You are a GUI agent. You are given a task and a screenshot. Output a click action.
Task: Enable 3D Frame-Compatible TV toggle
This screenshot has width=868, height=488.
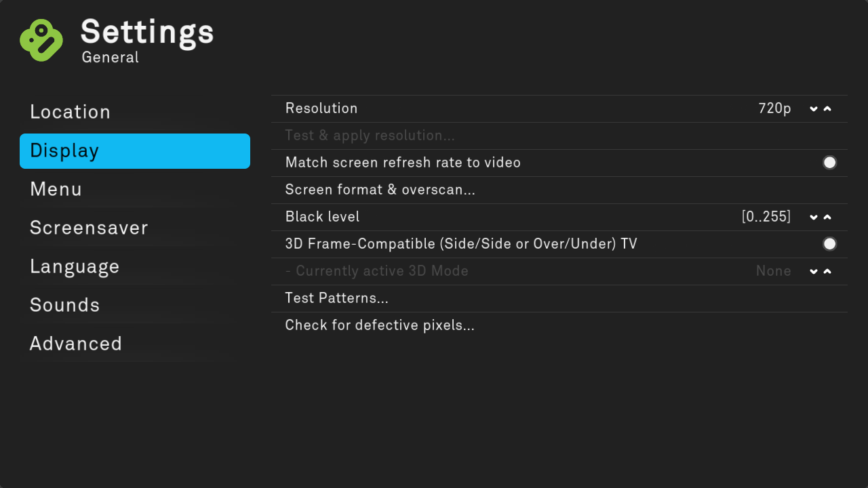(829, 244)
